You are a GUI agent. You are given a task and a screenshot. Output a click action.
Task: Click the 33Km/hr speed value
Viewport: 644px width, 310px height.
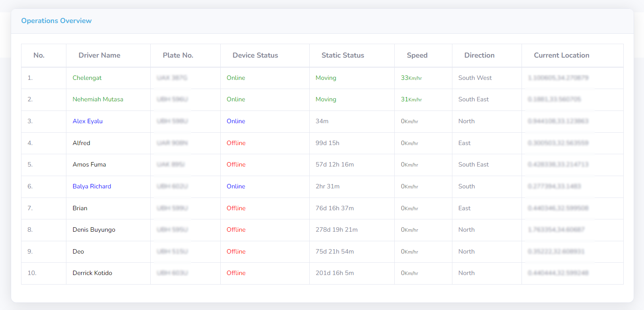tap(411, 78)
